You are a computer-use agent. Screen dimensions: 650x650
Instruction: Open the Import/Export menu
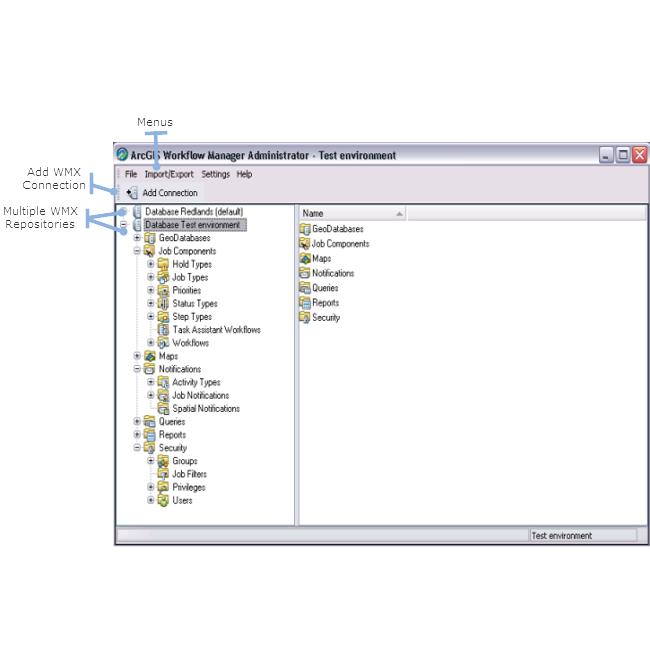tap(169, 174)
